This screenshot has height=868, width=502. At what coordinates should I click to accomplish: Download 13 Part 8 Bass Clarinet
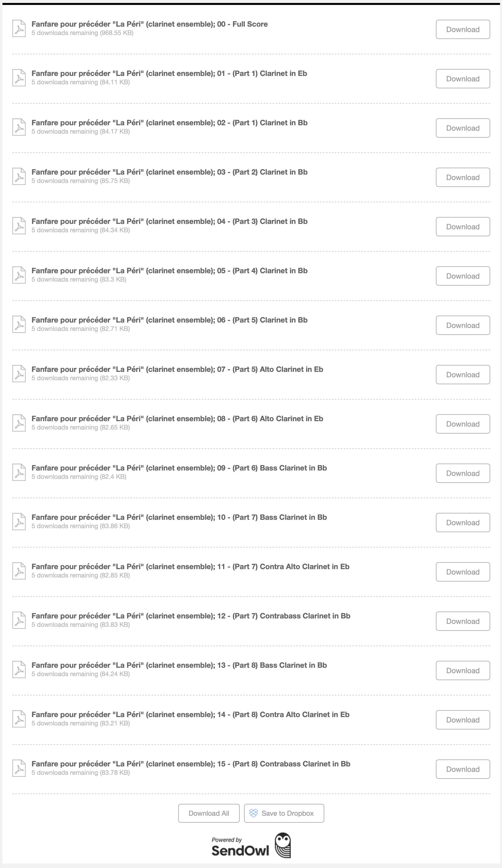pyautogui.click(x=463, y=670)
